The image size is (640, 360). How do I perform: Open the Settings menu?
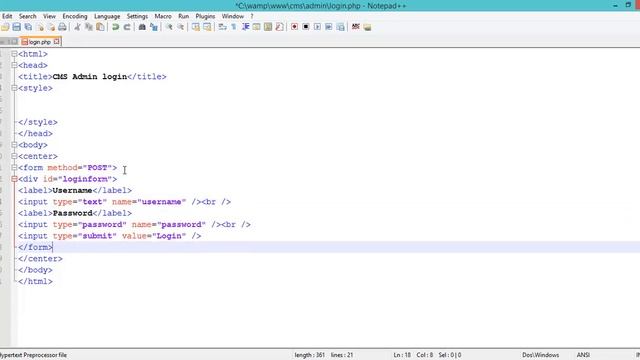coord(137,16)
